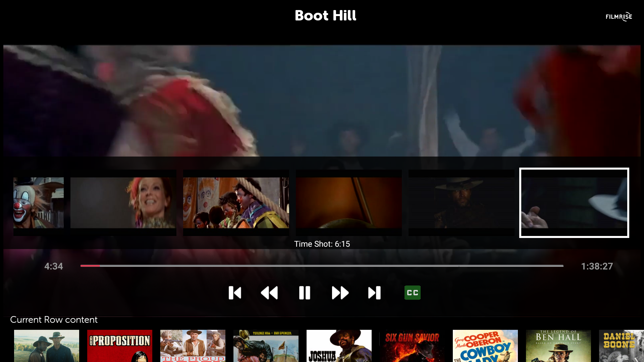644x362 pixels.
Task: Open the Six Gun Savior title
Action: coord(412,346)
